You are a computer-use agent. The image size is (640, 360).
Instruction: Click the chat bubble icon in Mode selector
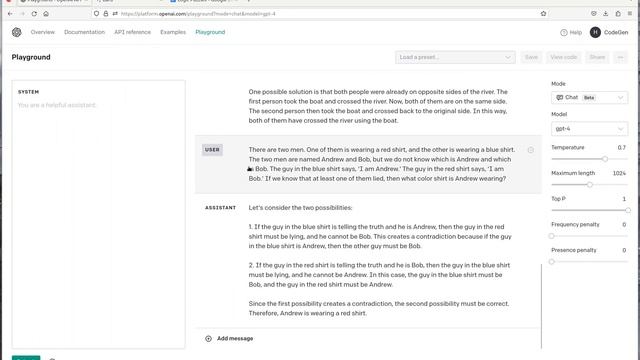(560, 98)
